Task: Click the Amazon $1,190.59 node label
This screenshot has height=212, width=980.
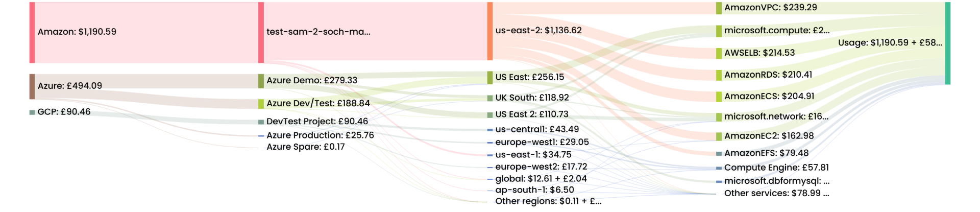Action: [x=77, y=32]
